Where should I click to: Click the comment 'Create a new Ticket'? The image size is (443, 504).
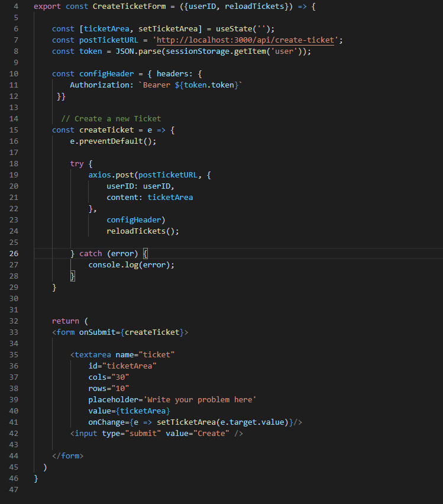118,119
